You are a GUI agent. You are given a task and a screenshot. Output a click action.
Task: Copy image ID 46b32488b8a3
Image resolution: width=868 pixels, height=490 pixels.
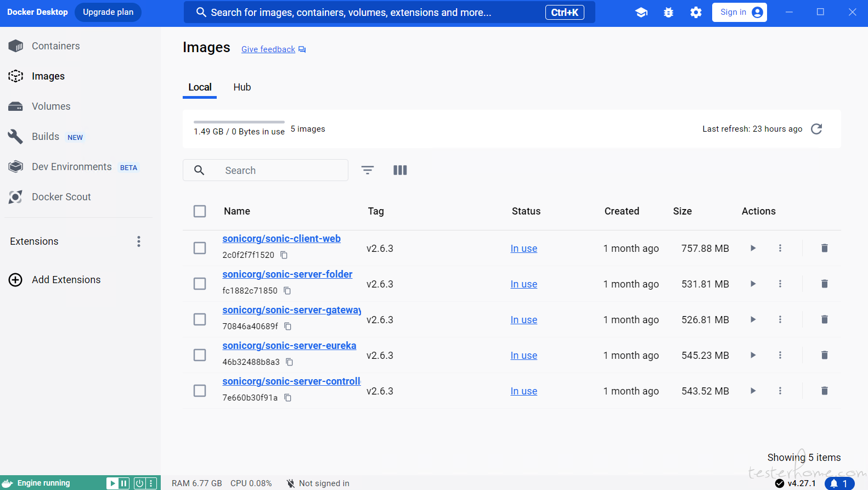(289, 362)
